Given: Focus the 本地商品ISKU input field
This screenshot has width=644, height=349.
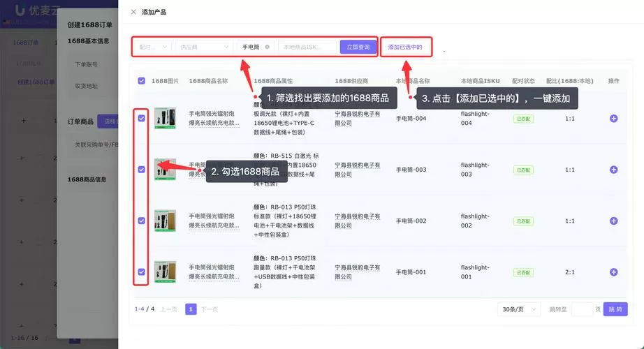Looking at the screenshot, I should (x=307, y=47).
